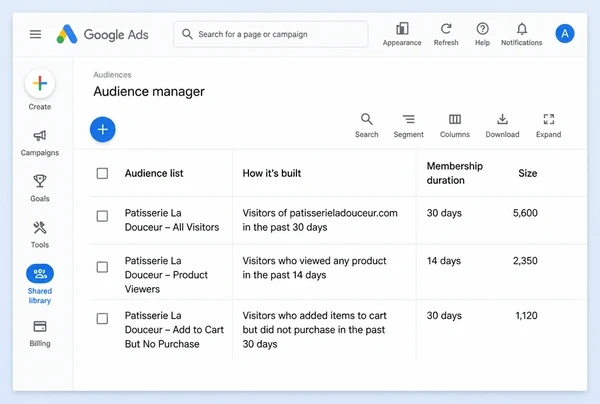Click the 14 days duration cell
The width and height of the screenshot is (600, 404).
(444, 261)
